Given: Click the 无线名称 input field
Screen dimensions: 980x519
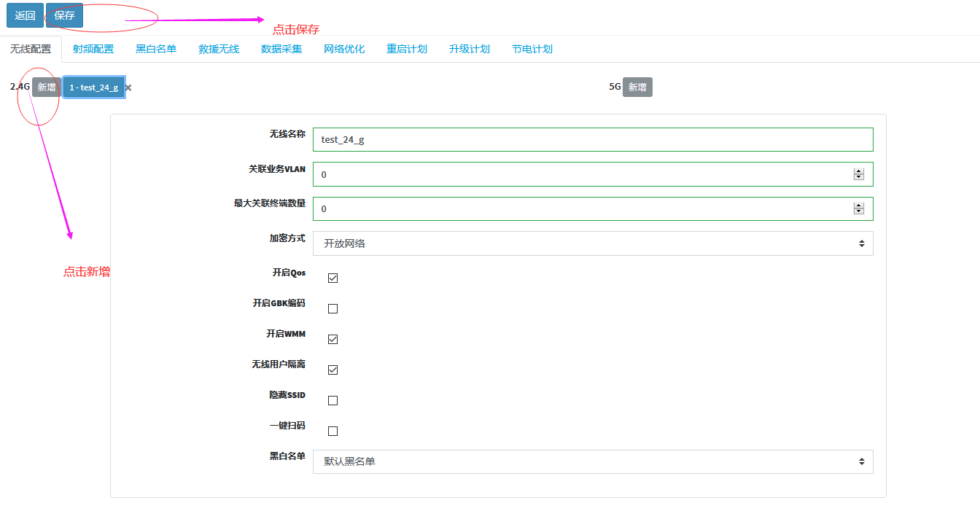Looking at the screenshot, I should tap(592, 139).
